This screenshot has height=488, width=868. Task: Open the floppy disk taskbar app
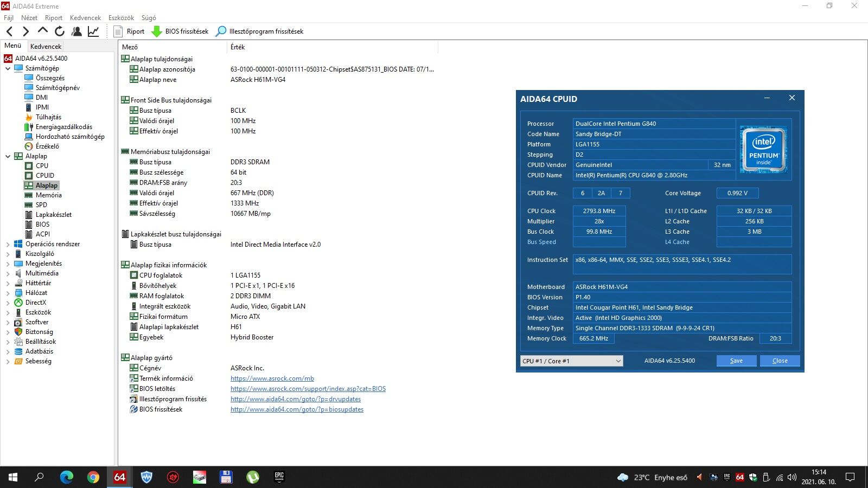(x=226, y=477)
